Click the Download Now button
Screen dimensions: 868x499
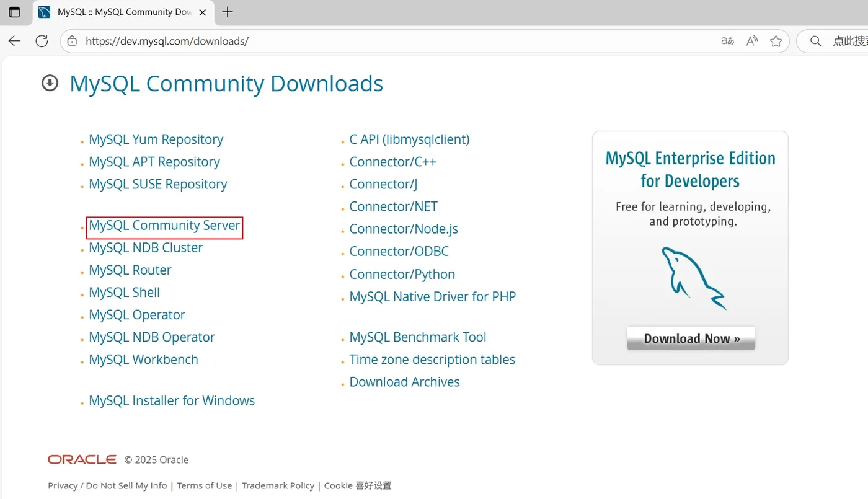pos(691,338)
